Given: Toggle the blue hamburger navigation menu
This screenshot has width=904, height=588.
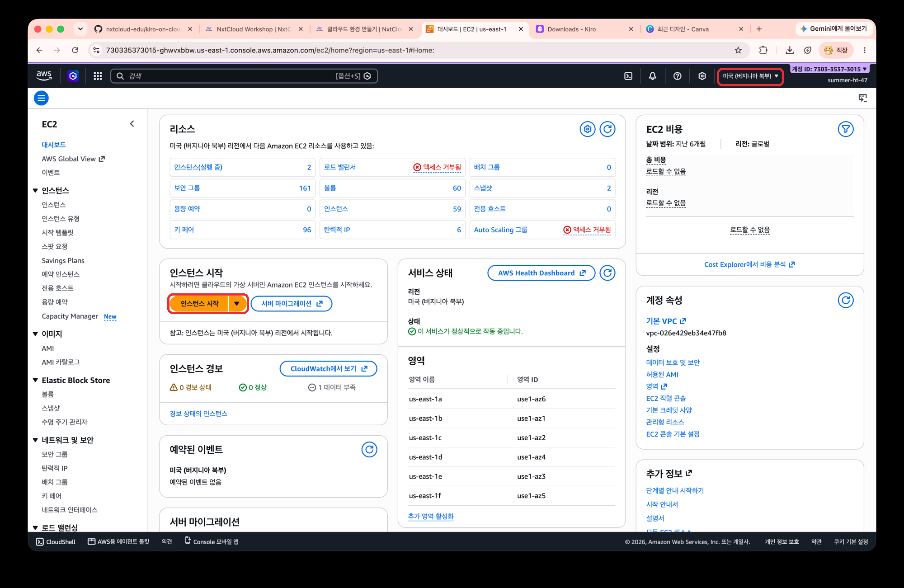Looking at the screenshot, I should [41, 98].
